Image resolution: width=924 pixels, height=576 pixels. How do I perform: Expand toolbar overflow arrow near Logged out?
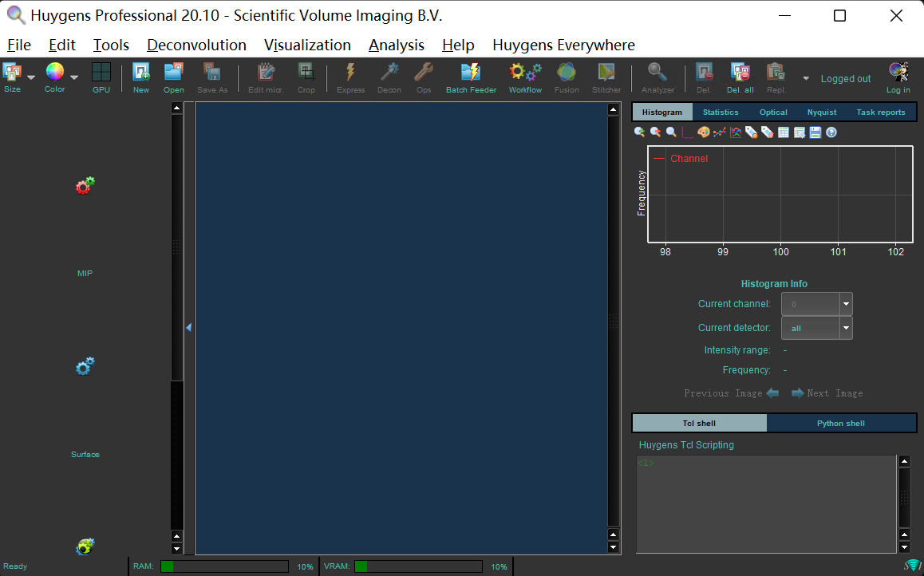tap(806, 78)
